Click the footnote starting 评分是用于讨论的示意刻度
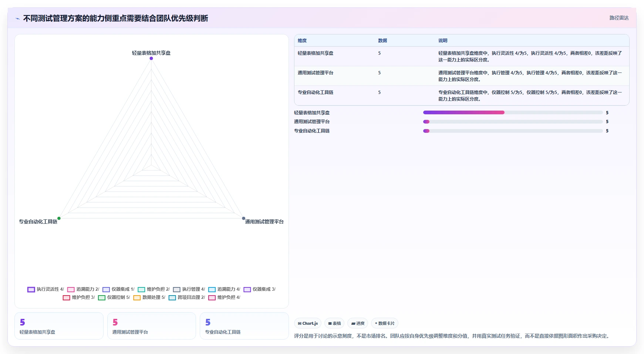 pyautogui.click(x=451, y=336)
